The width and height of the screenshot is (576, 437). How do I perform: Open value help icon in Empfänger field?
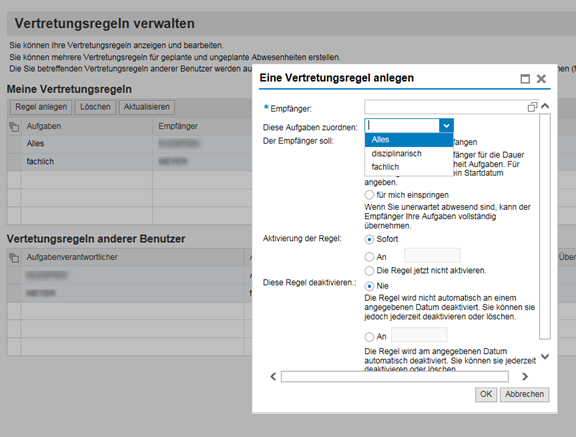pos(532,107)
